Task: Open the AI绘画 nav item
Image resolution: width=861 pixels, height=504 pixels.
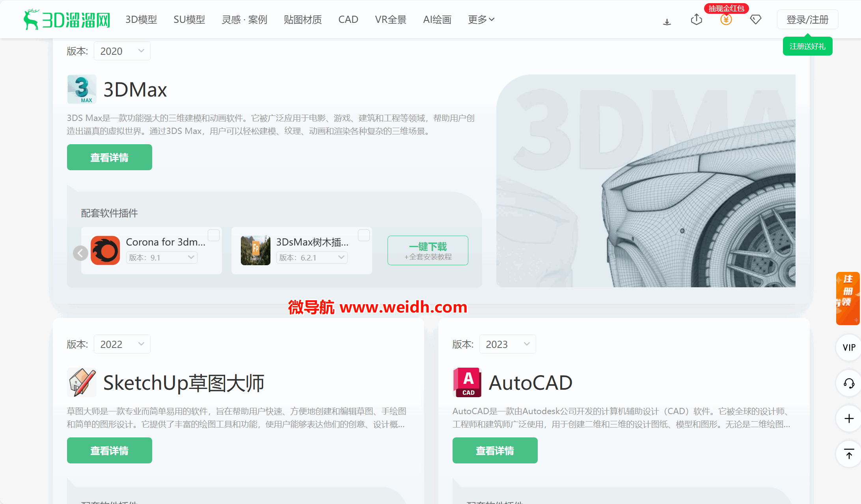Action: [x=437, y=19]
